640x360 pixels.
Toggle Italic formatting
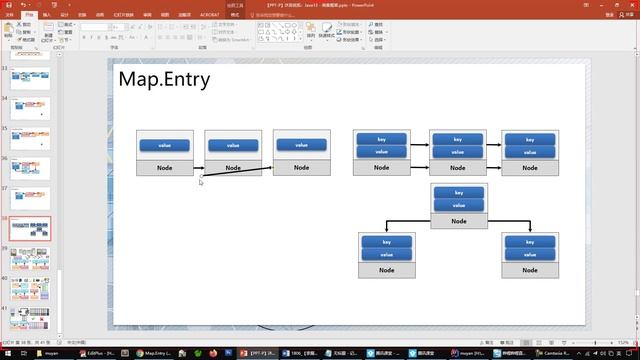tap(91, 38)
